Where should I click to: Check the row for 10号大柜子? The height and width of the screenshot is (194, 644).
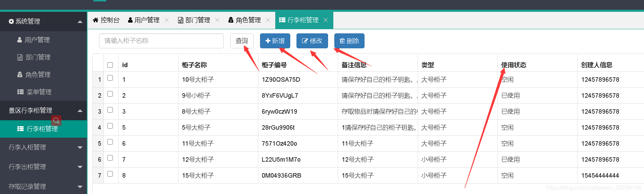click(x=110, y=78)
